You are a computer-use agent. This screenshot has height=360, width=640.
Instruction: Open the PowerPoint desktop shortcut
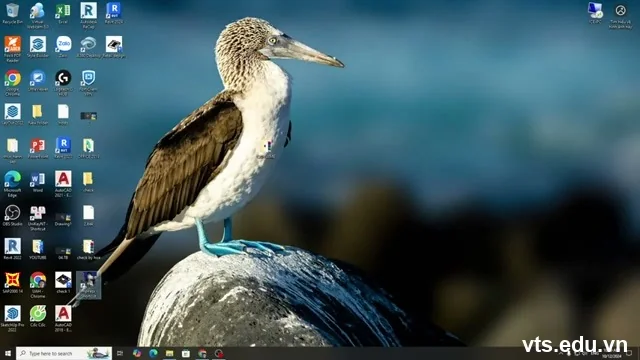click(x=38, y=148)
